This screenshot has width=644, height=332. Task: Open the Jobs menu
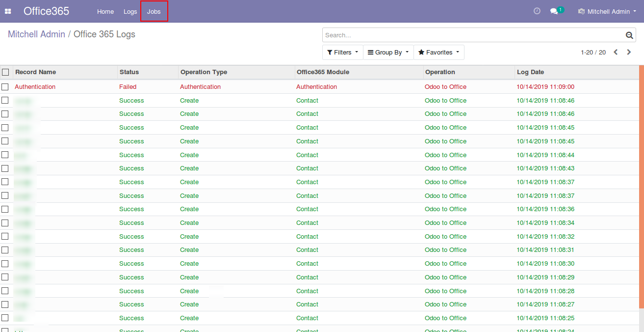(x=154, y=11)
